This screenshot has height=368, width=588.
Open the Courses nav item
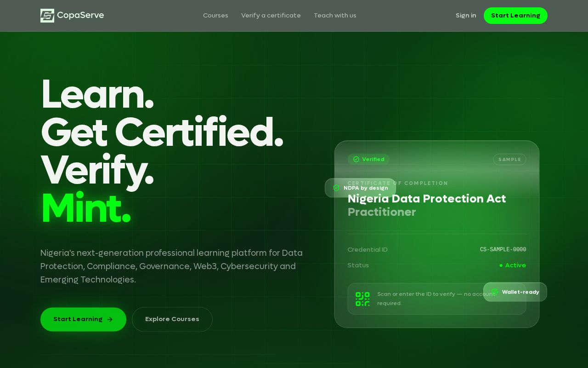(x=215, y=16)
